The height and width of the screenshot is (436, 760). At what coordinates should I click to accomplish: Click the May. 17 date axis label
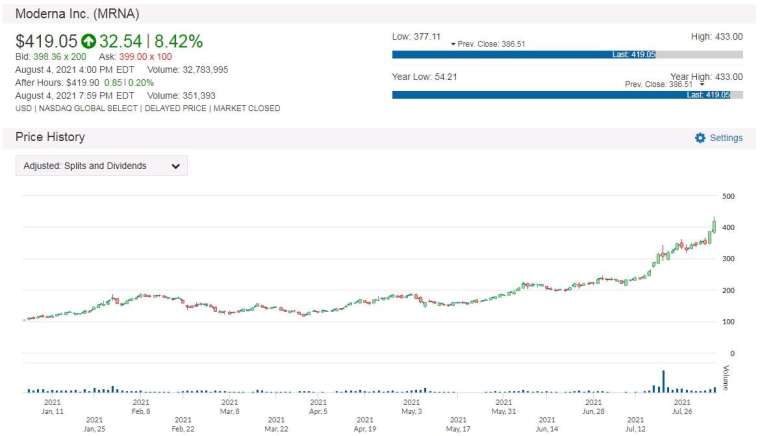[x=458, y=424]
